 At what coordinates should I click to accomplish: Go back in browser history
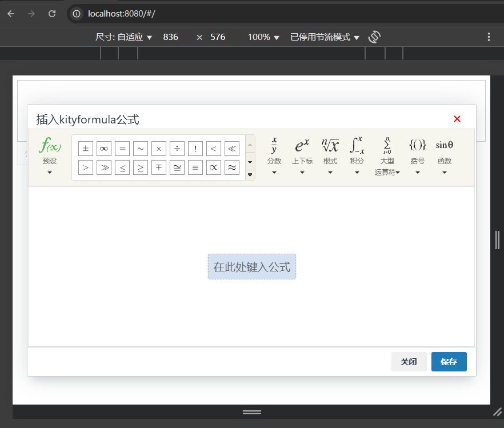click(11, 14)
